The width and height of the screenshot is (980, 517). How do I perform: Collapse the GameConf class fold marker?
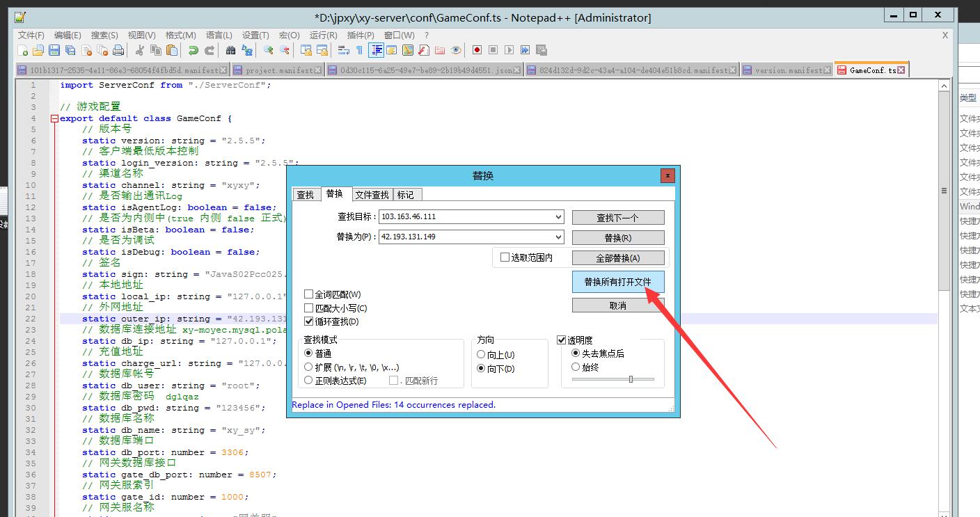click(54, 118)
